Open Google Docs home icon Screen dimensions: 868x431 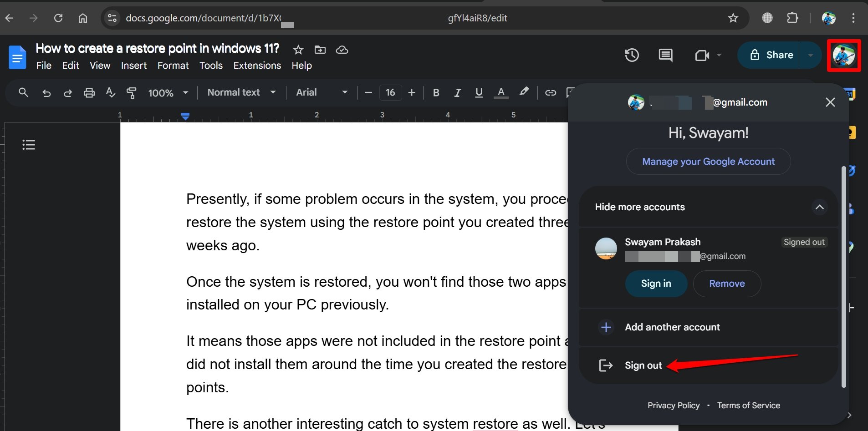[17, 57]
